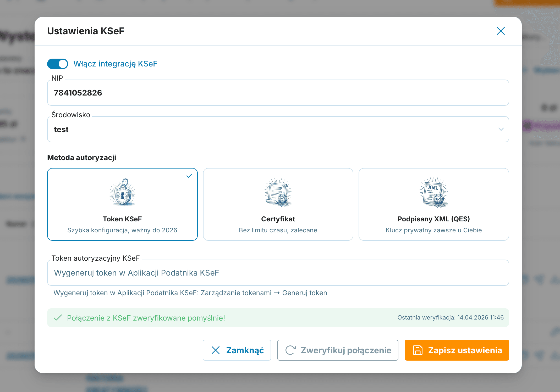The width and height of the screenshot is (560, 392).
Task: Open the Środowisko dropdown
Action: 278,129
